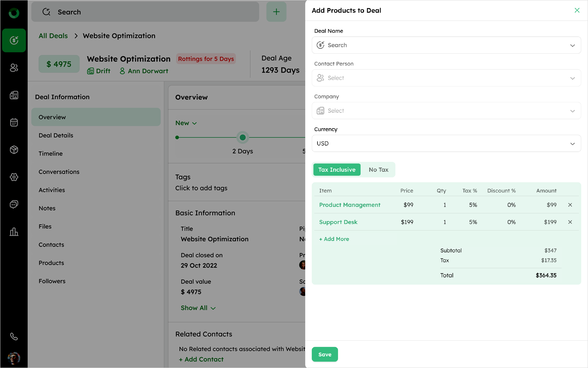Select the Tax Inclusive toggle option
Viewport: 588px width, 368px height.
(337, 170)
